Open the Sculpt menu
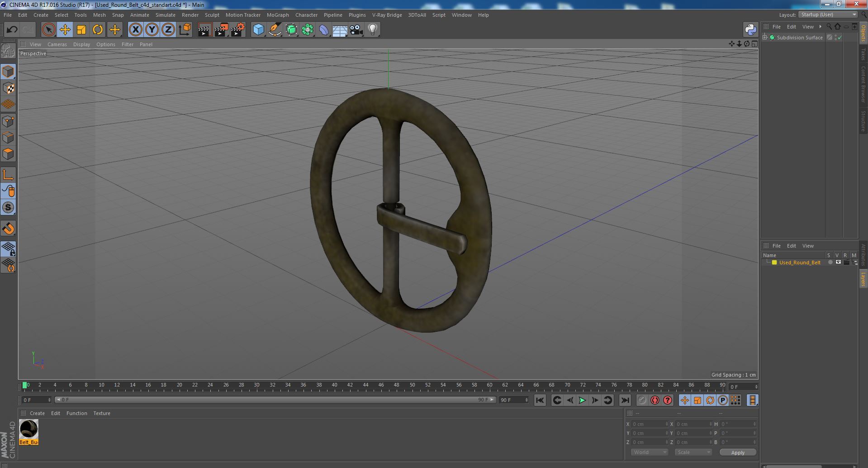This screenshot has width=868, height=468. (212, 15)
